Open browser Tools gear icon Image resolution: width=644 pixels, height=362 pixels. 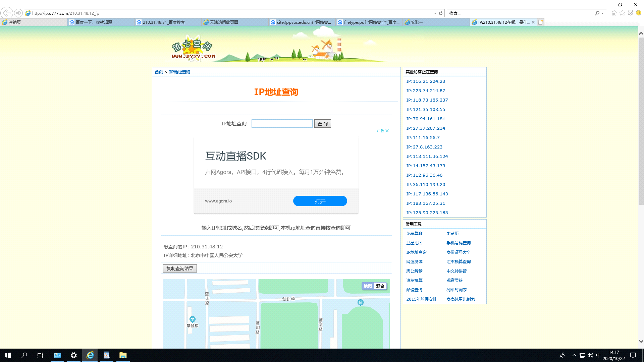631,13
